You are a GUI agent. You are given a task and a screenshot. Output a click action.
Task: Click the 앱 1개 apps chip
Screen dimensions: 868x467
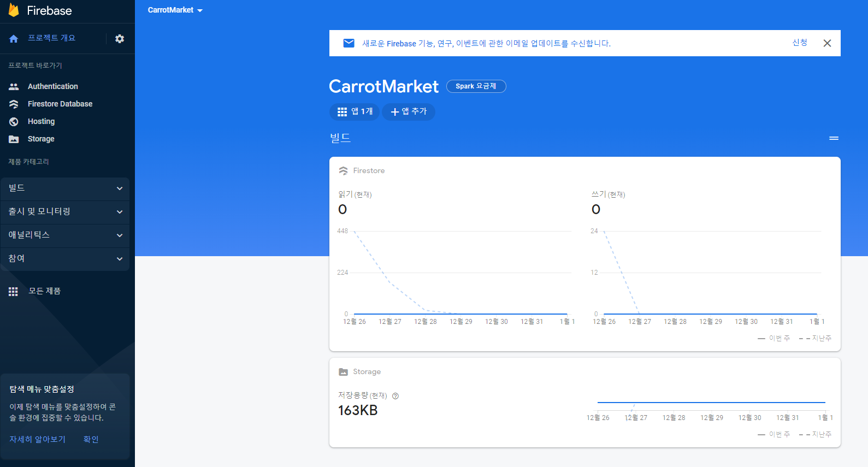tap(355, 112)
